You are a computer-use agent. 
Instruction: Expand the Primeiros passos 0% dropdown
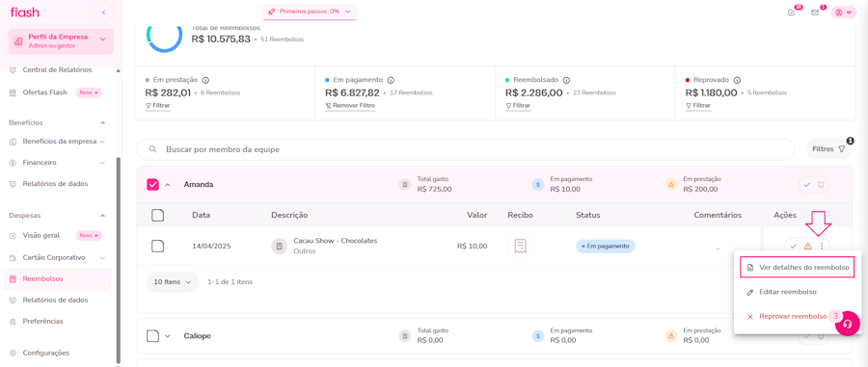310,11
